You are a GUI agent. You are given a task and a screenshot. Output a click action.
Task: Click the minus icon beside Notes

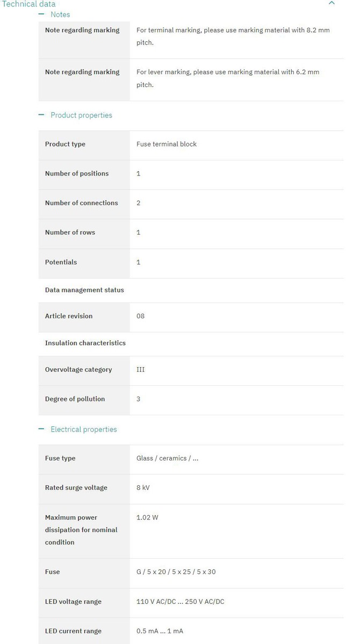click(41, 14)
